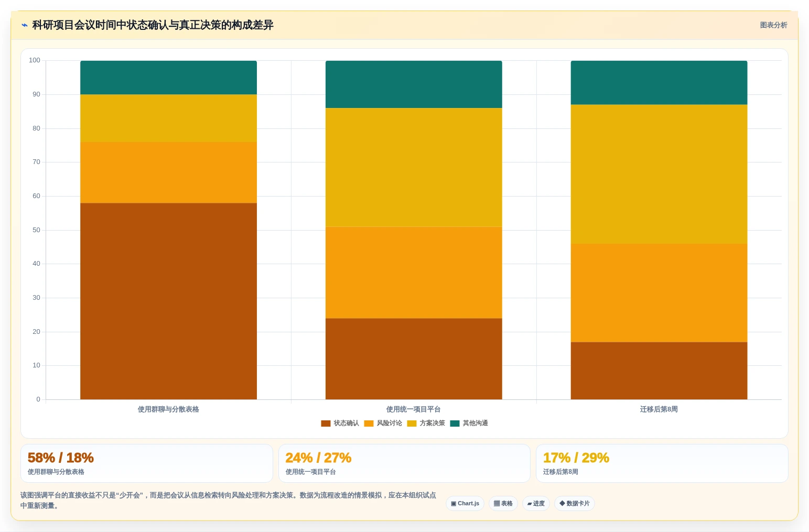809x532 pixels.
Task: Toggle the 方案决策 legend color swatch
Action: point(412,424)
